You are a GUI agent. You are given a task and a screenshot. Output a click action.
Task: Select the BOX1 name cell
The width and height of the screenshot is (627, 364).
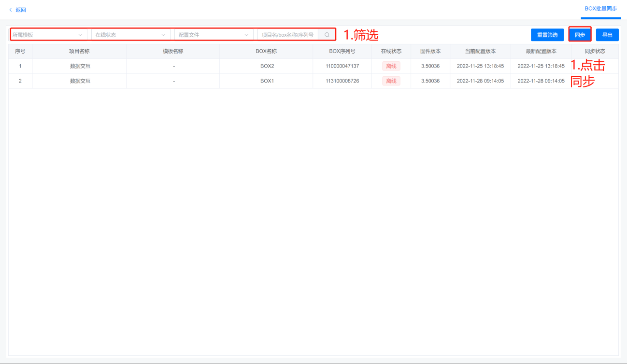[267, 81]
